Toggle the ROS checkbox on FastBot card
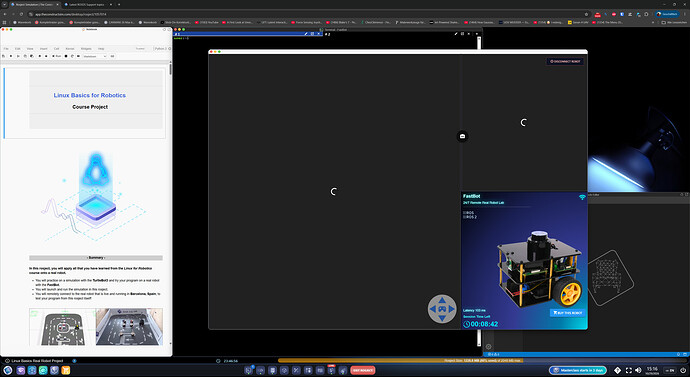Screen dimensions: 690x377 (x=465, y=213)
